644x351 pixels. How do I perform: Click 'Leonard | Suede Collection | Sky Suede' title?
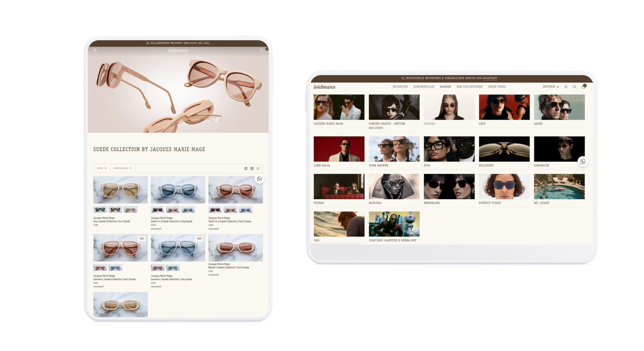(x=171, y=279)
